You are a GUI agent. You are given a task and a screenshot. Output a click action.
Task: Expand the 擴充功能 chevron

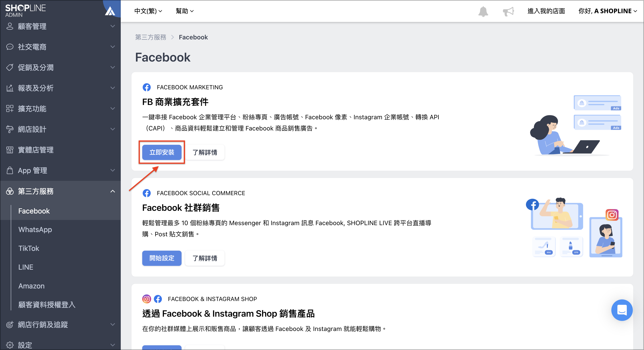[113, 109]
